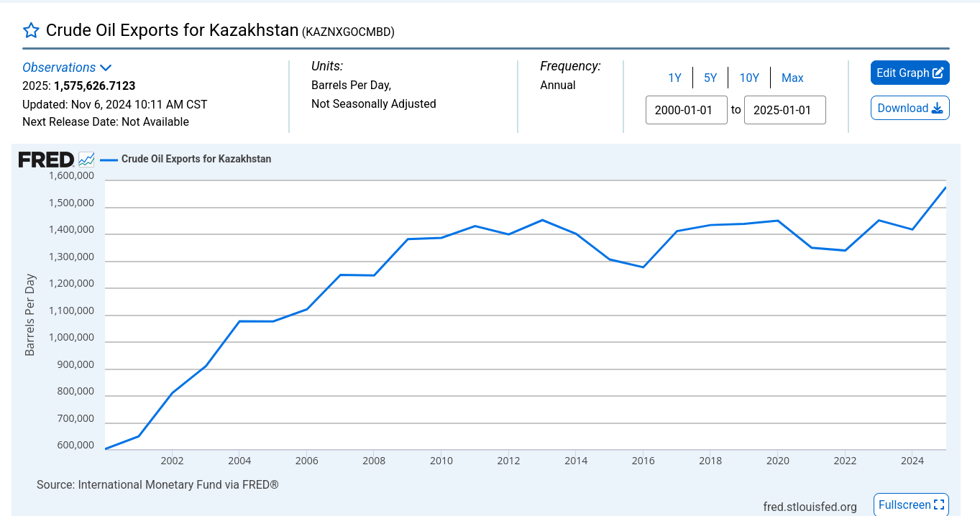Click the 600,000 y-axis label
Screen dimensions: 980x516
tap(75, 445)
